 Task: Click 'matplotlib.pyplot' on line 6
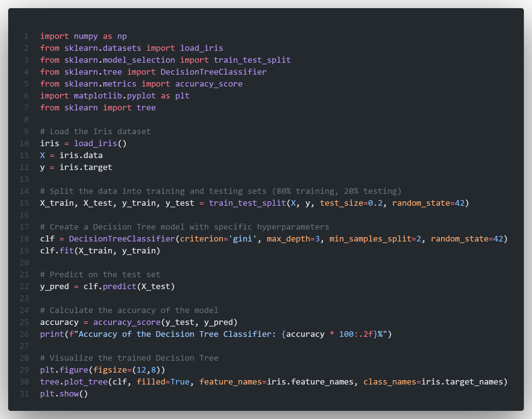click(115, 96)
